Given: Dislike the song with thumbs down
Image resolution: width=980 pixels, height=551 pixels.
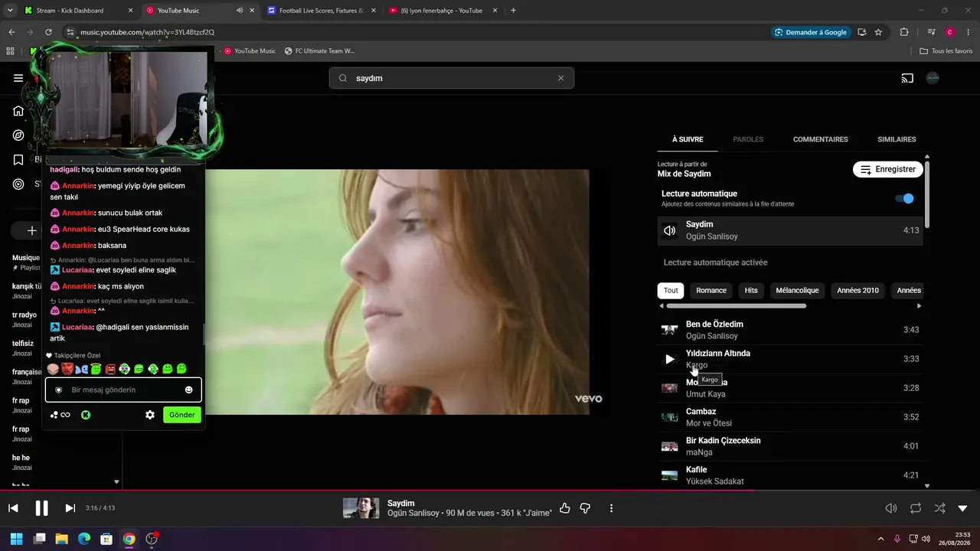Looking at the screenshot, I should (x=585, y=508).
